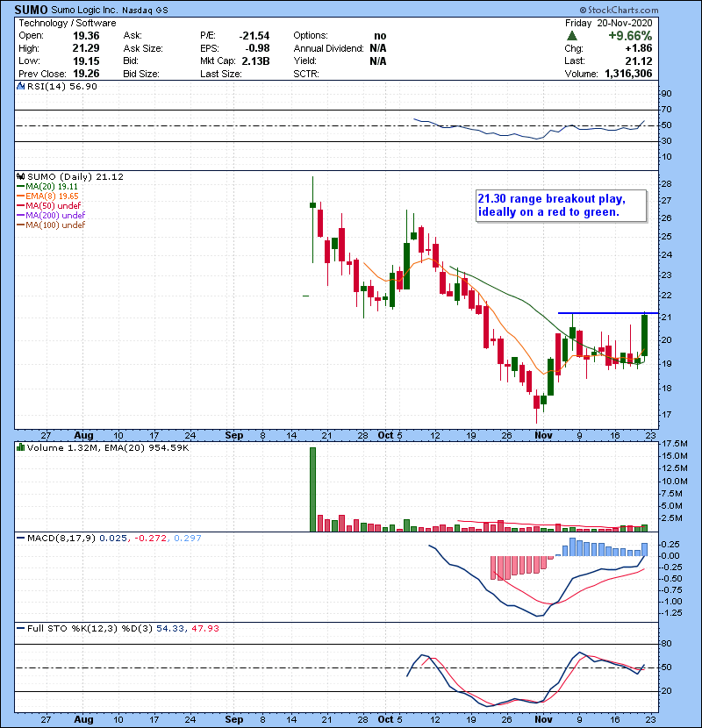Click the Sep label on price chart axis
Viewport: 702px width, 728px height.
tap(233, 436)
